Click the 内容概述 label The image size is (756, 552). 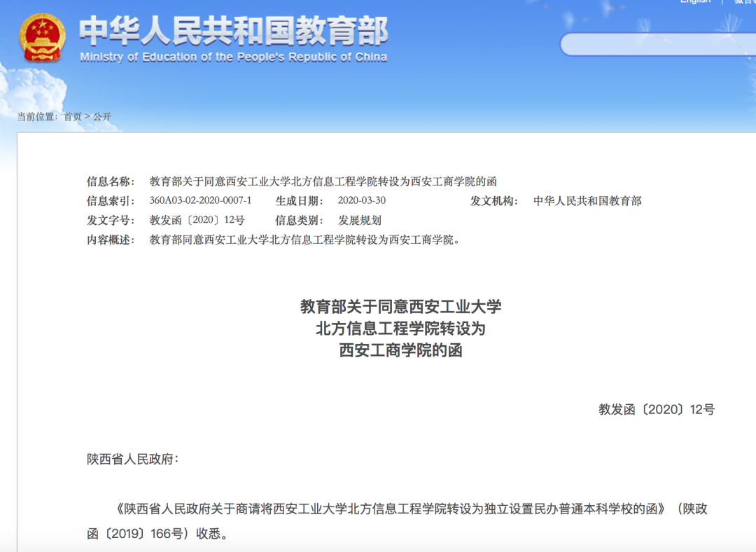(111, 240)
